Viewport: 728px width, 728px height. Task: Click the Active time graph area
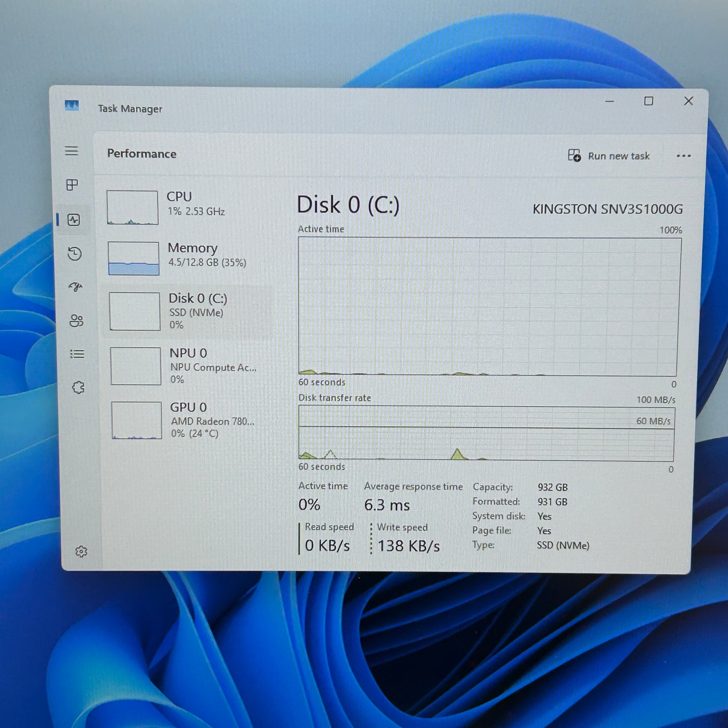[489, 306]
